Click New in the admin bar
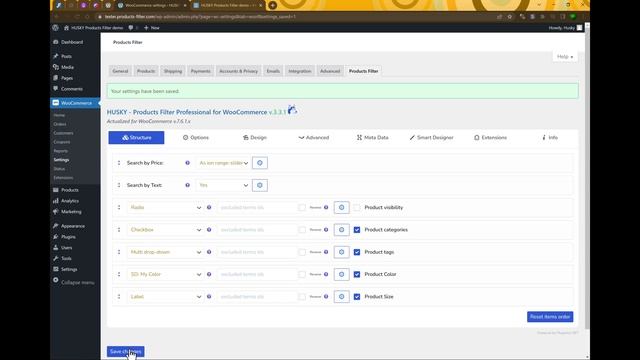The height and width of the screenshot is (360, 640). tap(152, 28)
